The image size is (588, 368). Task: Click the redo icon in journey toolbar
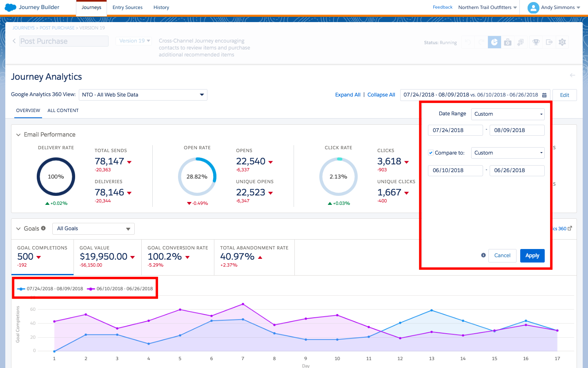click(x=481, y=42)
